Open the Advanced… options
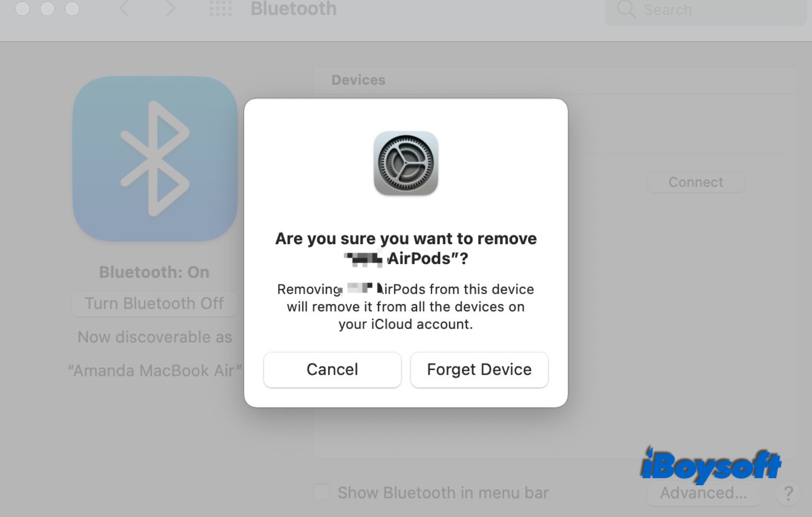Viewport: 812px width, 517px height. click(x=703, y=493)
